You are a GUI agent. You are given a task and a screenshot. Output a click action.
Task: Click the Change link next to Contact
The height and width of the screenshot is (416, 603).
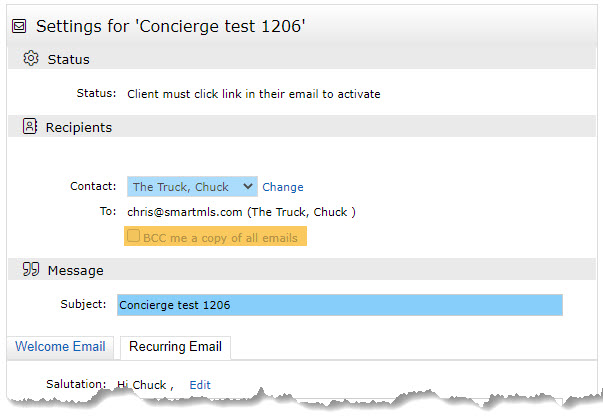pyautogui.click(x=283, y=187)
